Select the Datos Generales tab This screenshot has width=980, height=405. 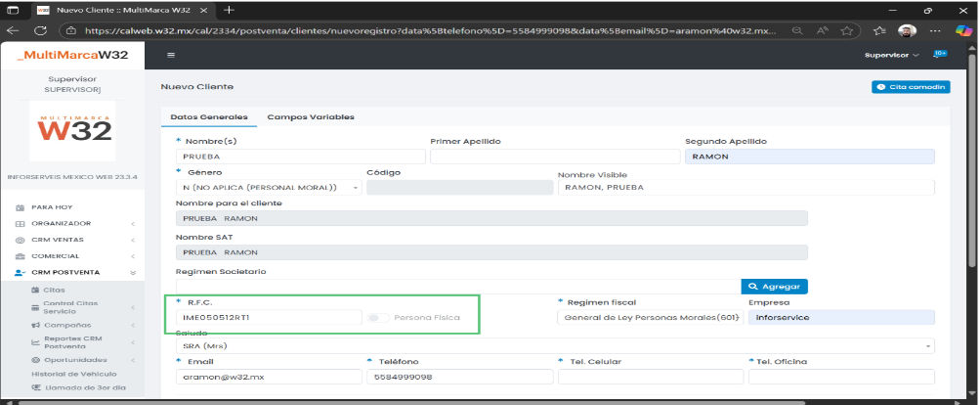208,117
